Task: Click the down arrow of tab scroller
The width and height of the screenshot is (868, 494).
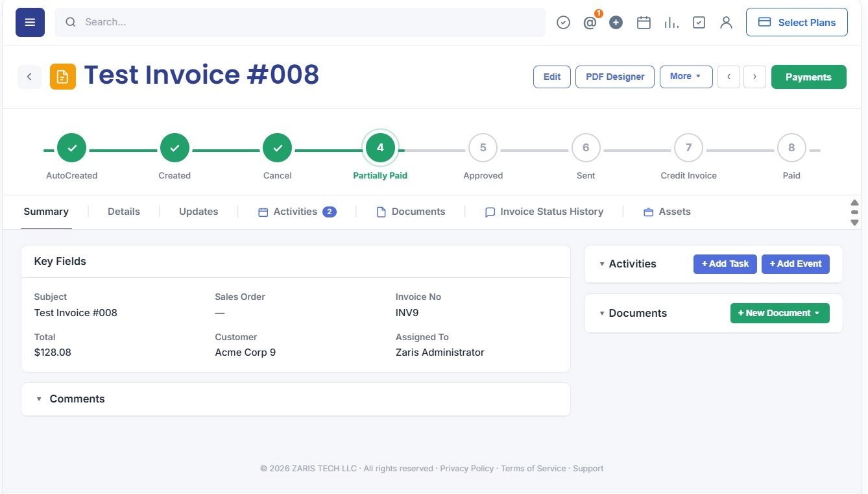Action: [x=854, y=222]
